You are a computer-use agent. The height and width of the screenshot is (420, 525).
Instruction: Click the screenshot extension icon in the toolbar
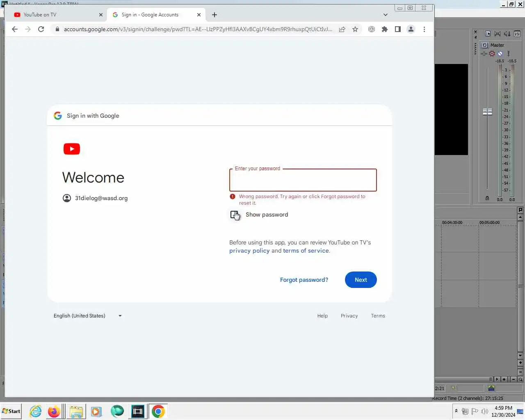(372, 29)
